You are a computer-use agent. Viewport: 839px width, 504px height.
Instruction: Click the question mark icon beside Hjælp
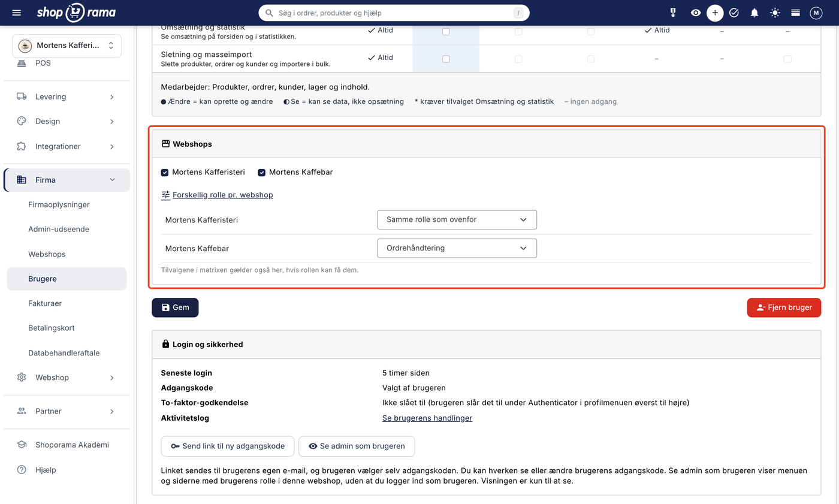point(22,470)
